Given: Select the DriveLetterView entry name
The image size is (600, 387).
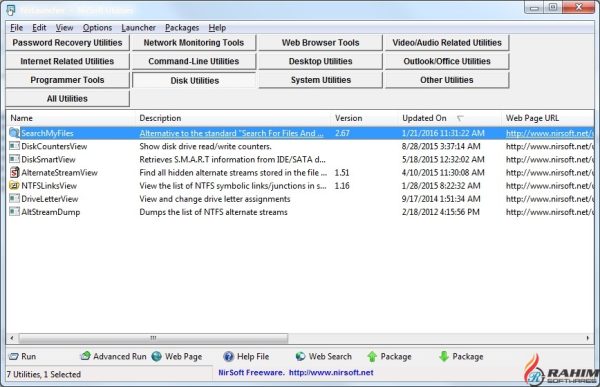Looking at the screenshot, I should pyautogui.click(x=50, y=199).
